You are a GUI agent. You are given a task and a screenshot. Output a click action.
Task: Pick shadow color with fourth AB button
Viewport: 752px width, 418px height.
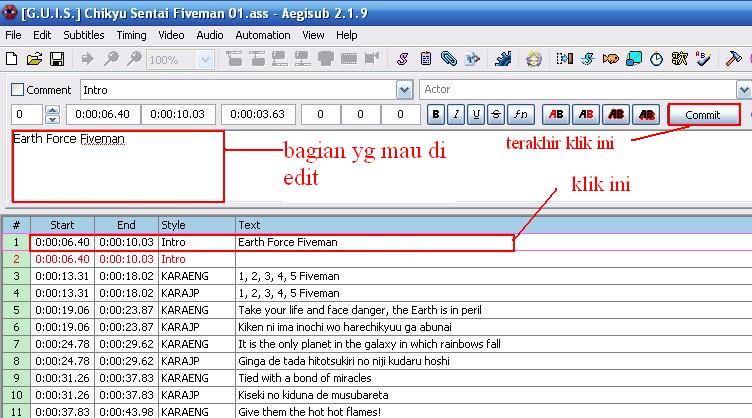click(x=646, y=115)
